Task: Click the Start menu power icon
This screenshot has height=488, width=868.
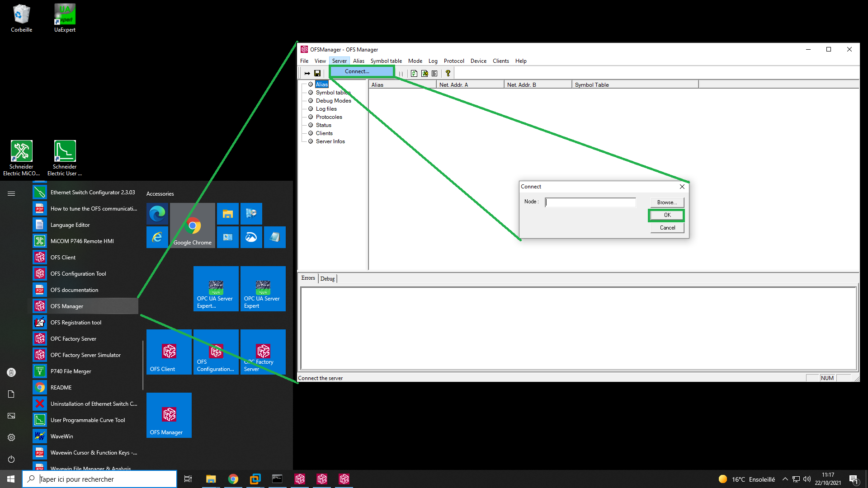Action: tap(11, 459)
